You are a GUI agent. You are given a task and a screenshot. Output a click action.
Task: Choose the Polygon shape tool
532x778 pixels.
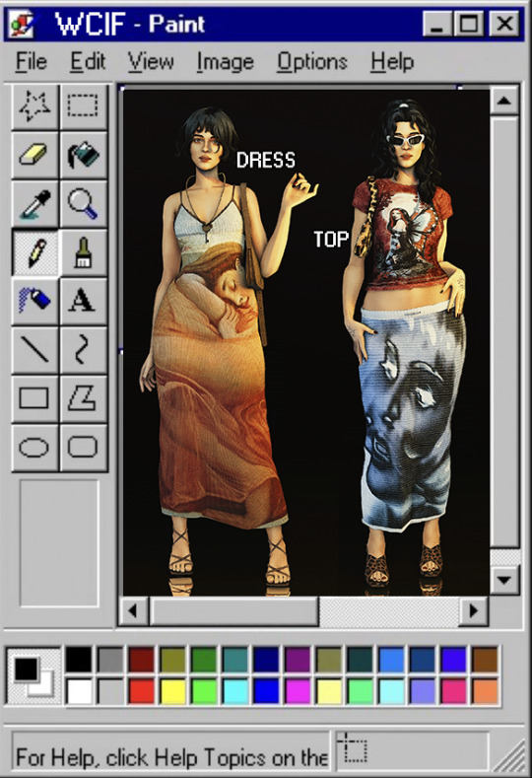pyautogui.click(x=83, y=398)
